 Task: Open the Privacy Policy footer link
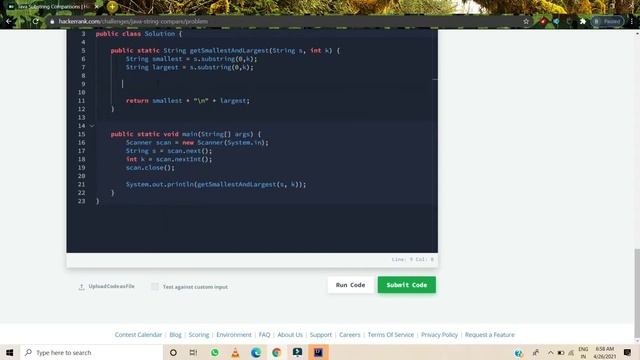439,335
